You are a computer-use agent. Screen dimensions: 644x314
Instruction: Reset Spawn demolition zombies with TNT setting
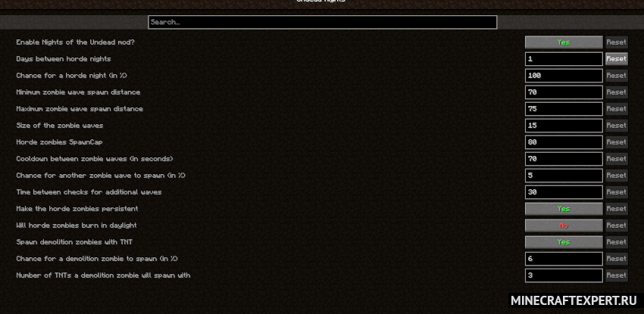[x=617, y=242]
